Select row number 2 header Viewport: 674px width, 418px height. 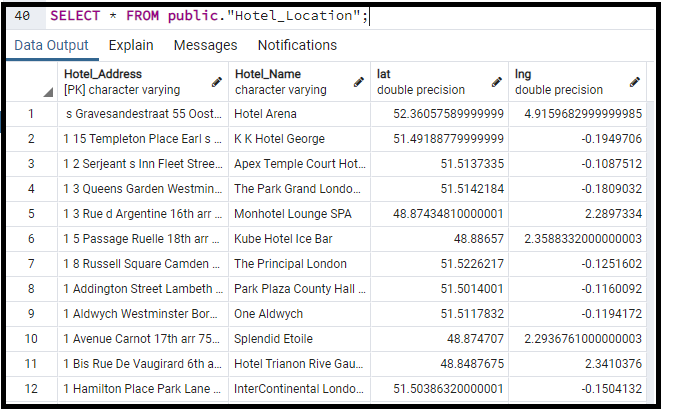point(31,139)
